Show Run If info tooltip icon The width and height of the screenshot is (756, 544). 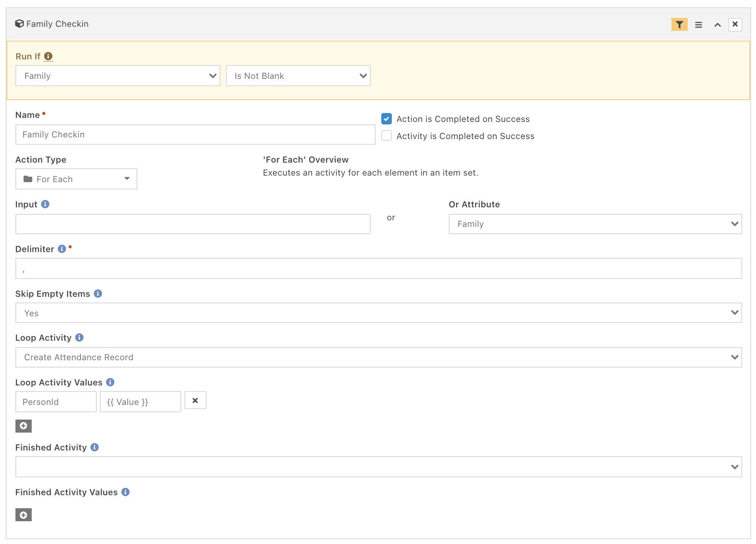tap(48, 56)
